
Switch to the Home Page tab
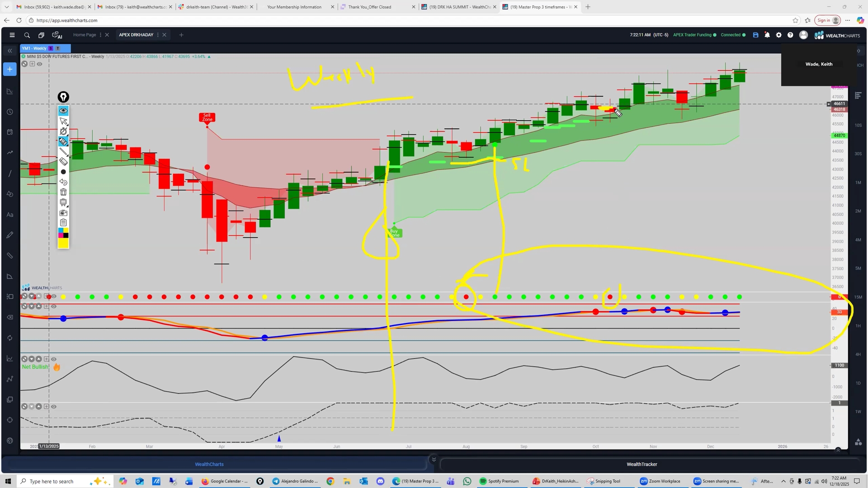85,35
